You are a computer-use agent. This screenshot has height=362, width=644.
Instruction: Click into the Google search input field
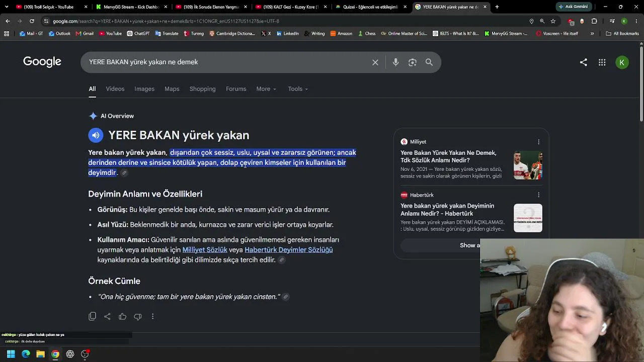click(226, 62)
